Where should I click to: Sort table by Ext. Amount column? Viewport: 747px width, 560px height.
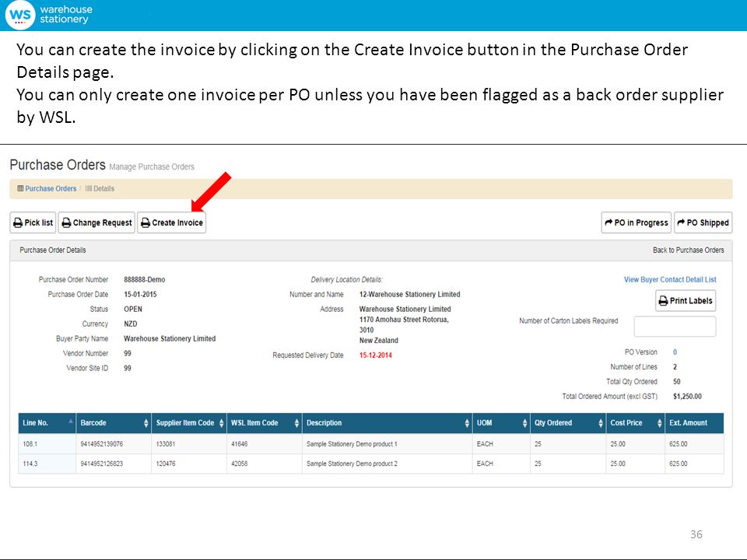point(694,423)
